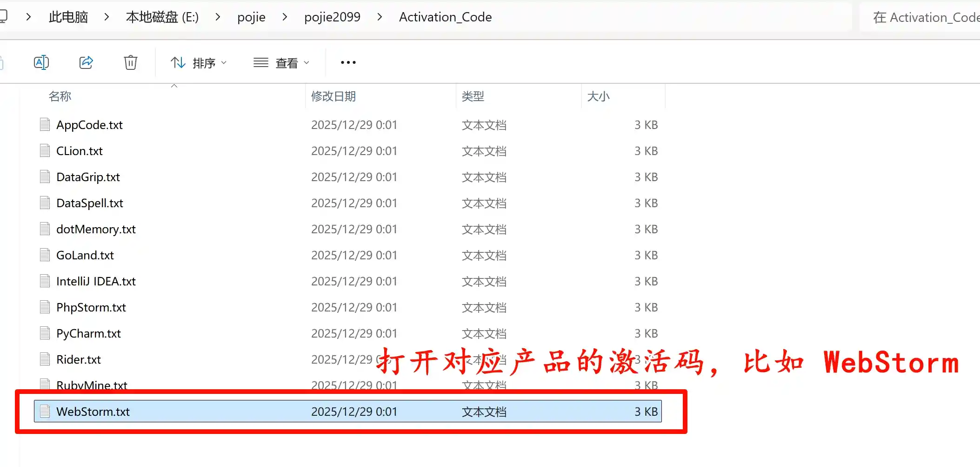
Task: Sort by 名称 column header
Action: pyautogui.click(x=60, y=96)
